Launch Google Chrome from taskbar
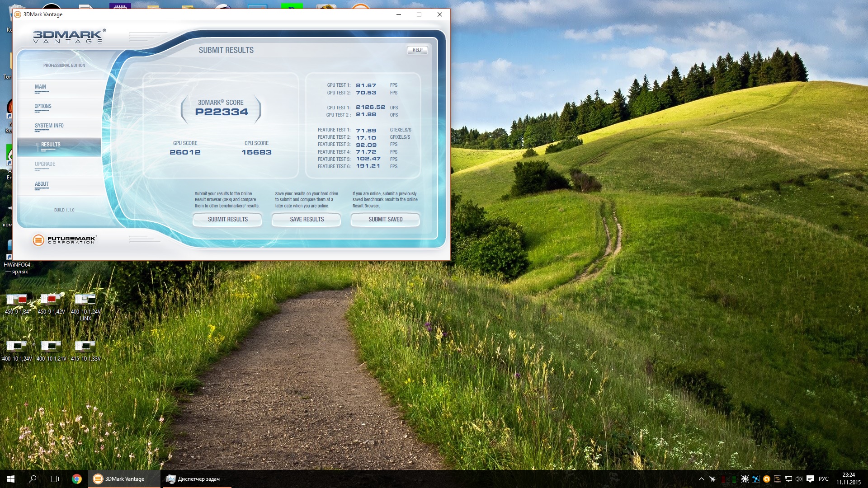This screenshot has height=488, width=868. point(77,479)
